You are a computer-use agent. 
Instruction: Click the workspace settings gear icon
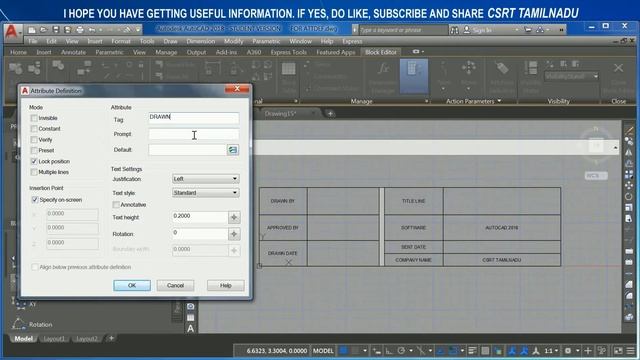pyautogui.click(x=567, y=351)
